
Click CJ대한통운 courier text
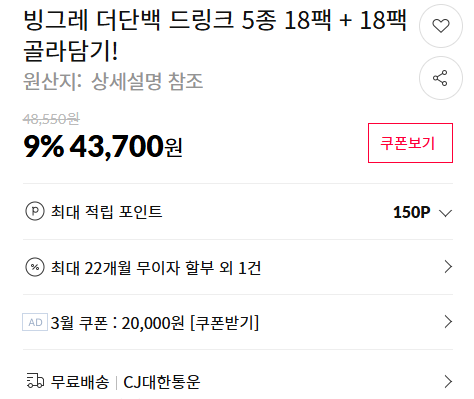[x=162, y=382]
